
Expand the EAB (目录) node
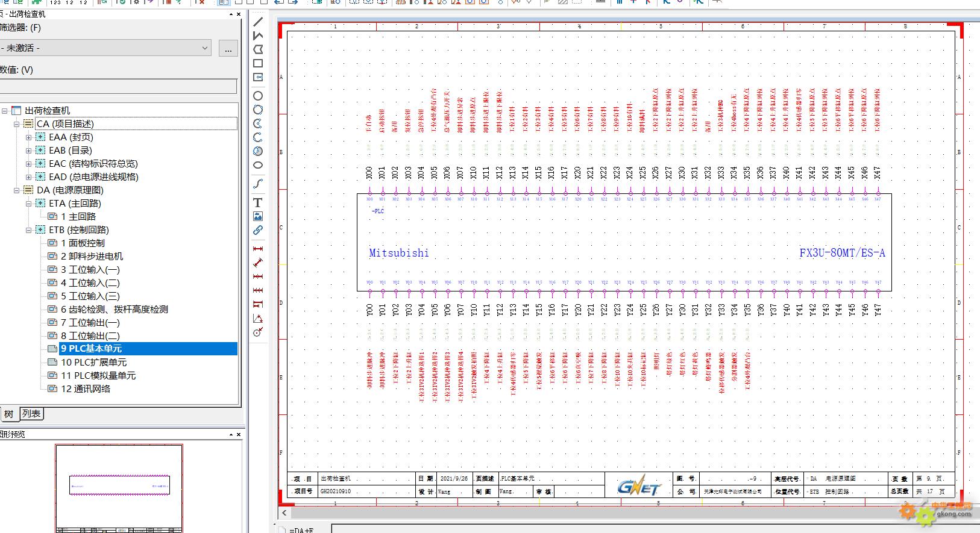pos(28,151)
